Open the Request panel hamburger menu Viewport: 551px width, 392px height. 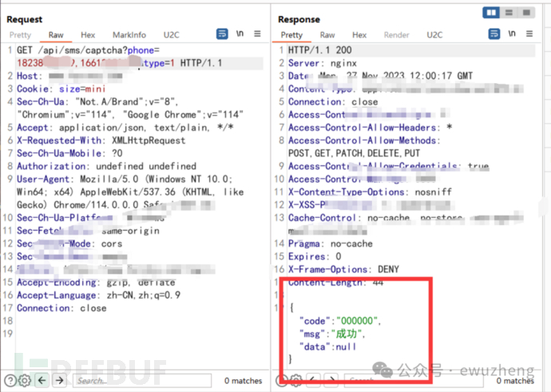coord(258,34)
